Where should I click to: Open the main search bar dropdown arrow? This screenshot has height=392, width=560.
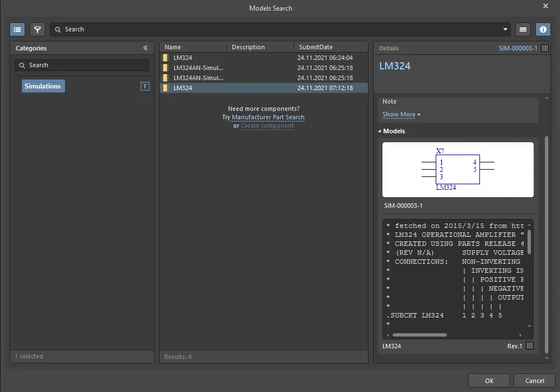pyautogui.click(x=506, y=29)
